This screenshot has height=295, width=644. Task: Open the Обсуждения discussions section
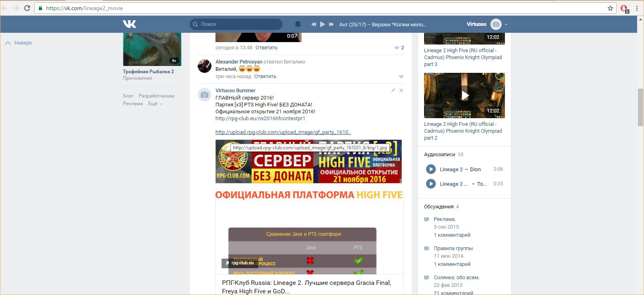point(439,207)
